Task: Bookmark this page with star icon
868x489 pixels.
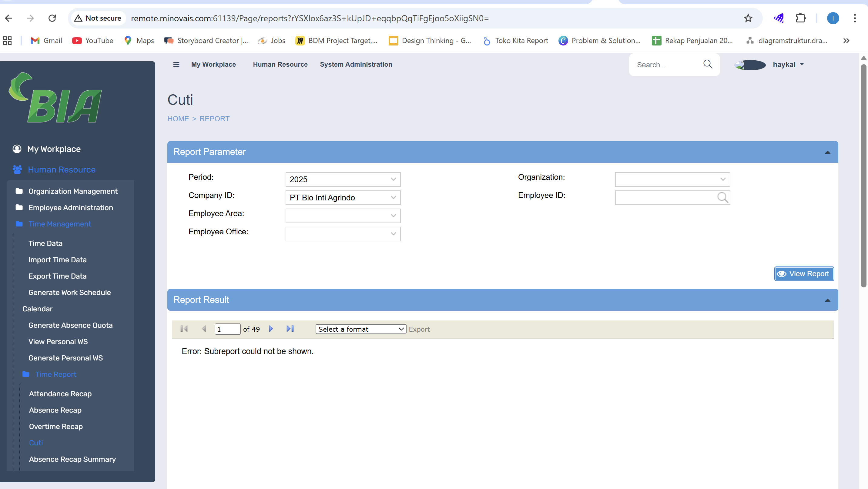Action: tap(748, 18)
